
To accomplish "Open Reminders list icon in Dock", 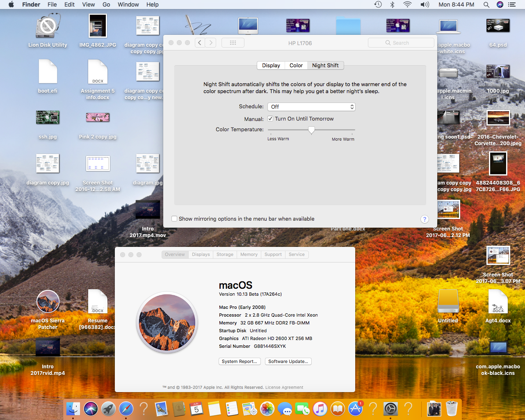I will [232, 409].
